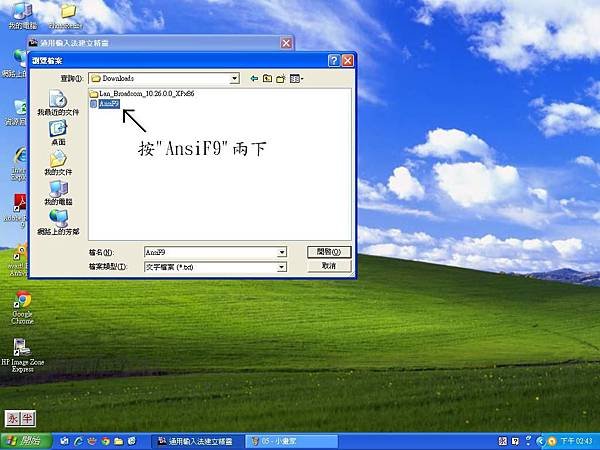Image resolution: width=600 pixels, height=450 pixels.
Task: Expand the file name combo box arrow
Action: point(282,252)
